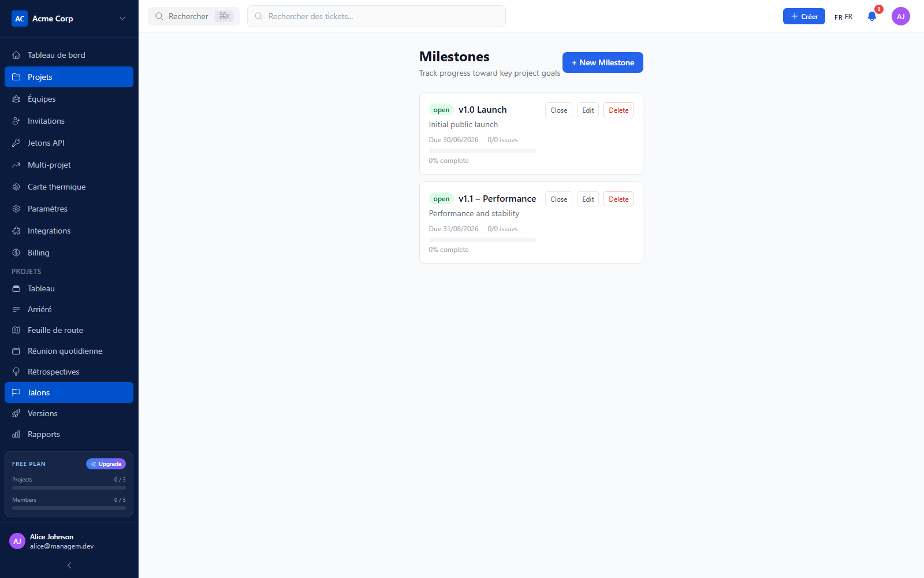Click the New Milestone button
Viewport: 924px width, 578px height.
coord(603,62)
